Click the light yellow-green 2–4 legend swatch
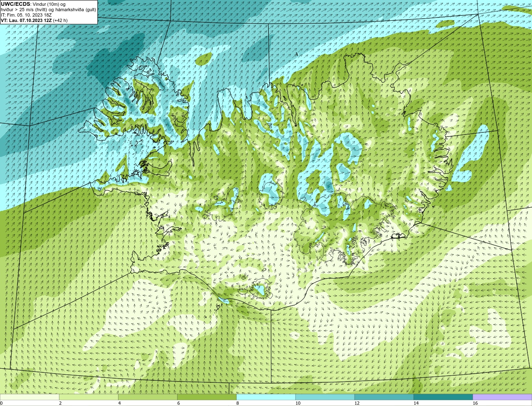The image size is (532, 406). pyautogui.click(x=89, y=397)
